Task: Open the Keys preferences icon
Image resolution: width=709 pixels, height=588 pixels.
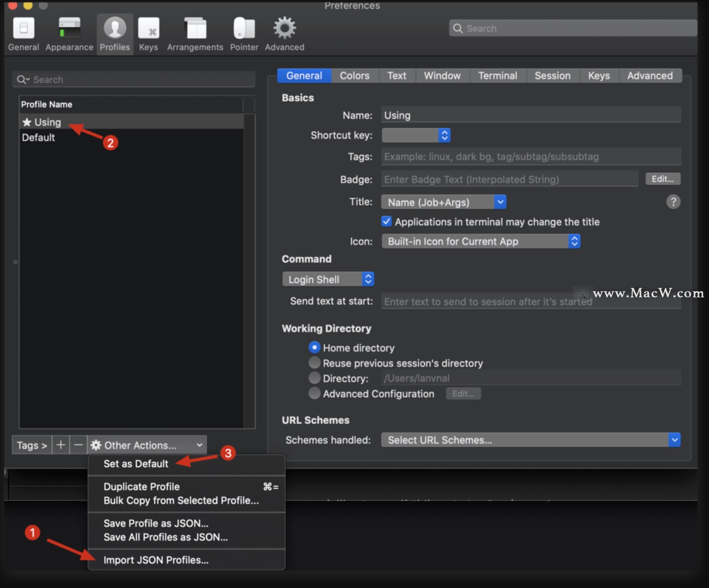Action: [x=148, y=33]
